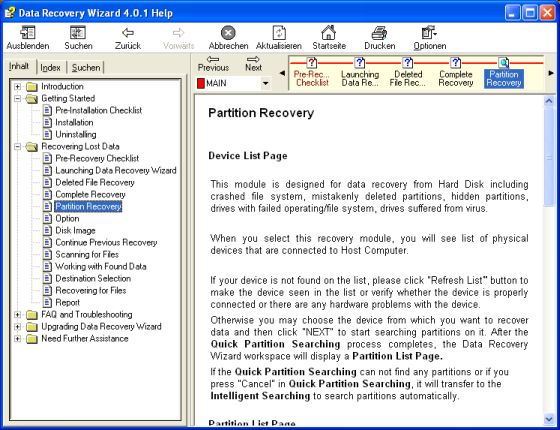This screenshot has height=430, width=560.
Task: Go to Previous topic arrow
Action: [213, 59]
